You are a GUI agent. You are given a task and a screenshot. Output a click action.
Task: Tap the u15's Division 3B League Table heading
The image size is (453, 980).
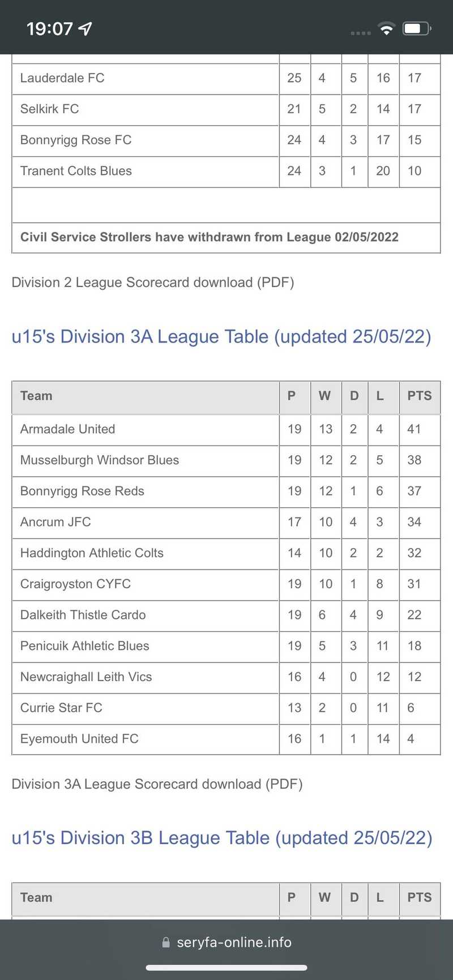click(x=221, y=838)
